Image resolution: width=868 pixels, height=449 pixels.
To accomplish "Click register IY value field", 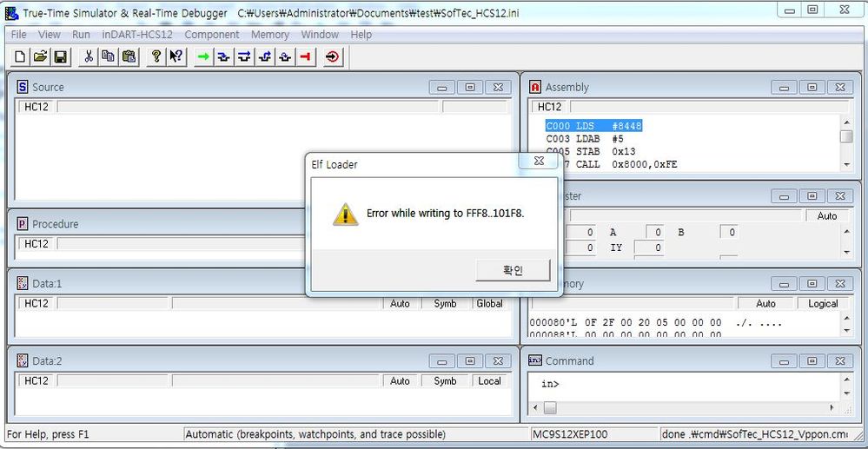I will click(x=649, y=248).
